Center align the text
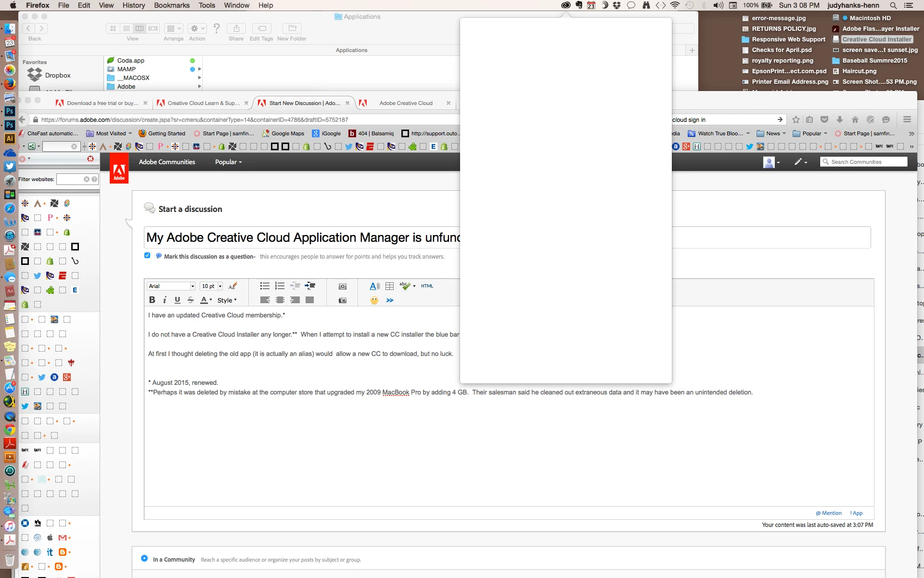The width and height of the screenshot is (924, 578). click(x=280, y=300)
